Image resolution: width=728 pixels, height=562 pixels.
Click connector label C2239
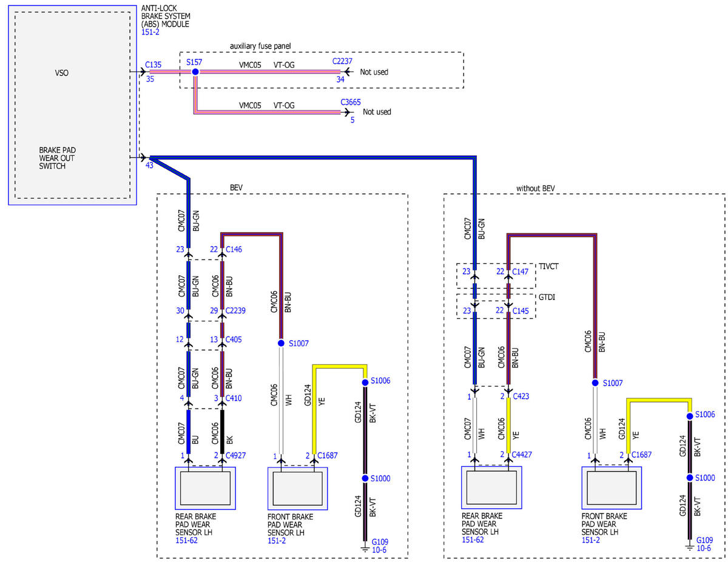235,310
